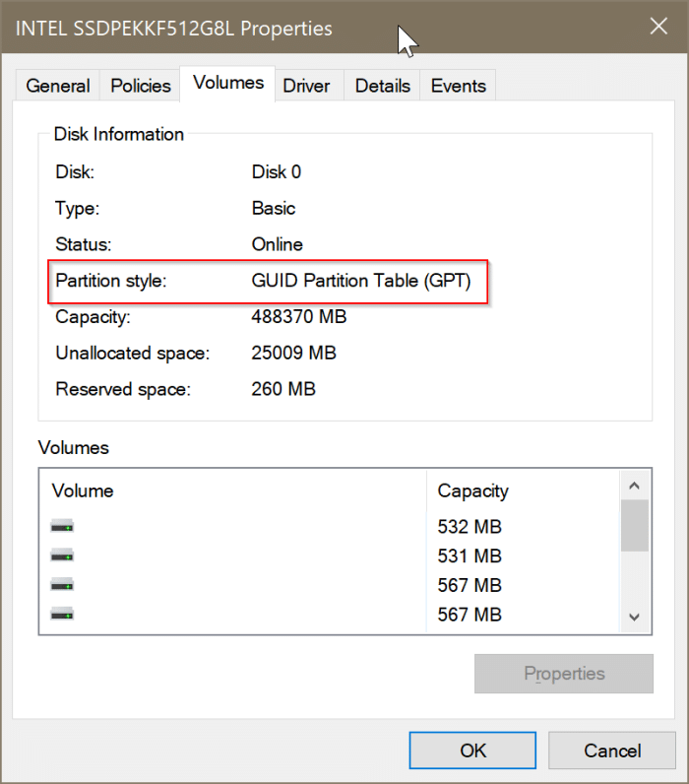
Task: Click the volumes list scroll up arrow
Action: (635, 486)
